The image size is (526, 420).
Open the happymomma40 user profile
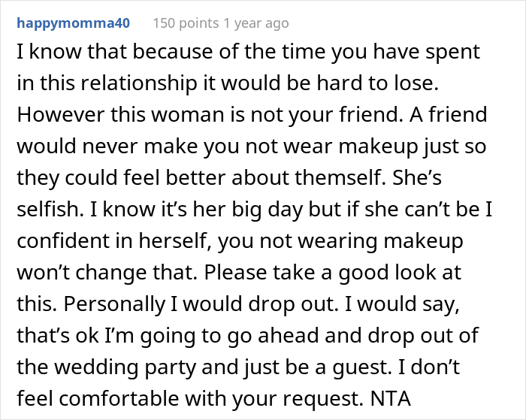73,23
